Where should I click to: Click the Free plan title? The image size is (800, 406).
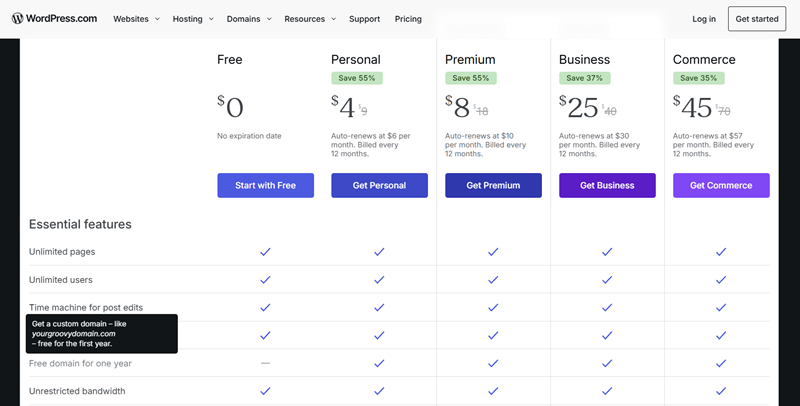pos(230,60)
